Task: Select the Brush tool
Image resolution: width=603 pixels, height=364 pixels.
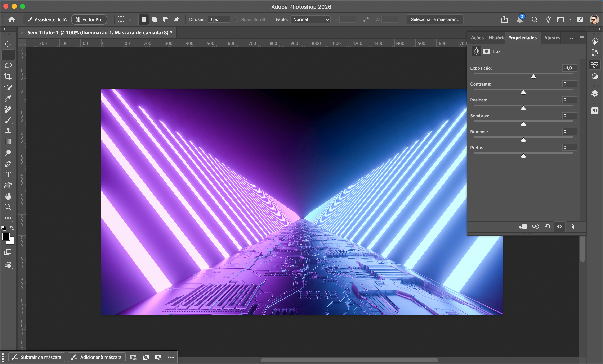Action: tap(8, 120)
